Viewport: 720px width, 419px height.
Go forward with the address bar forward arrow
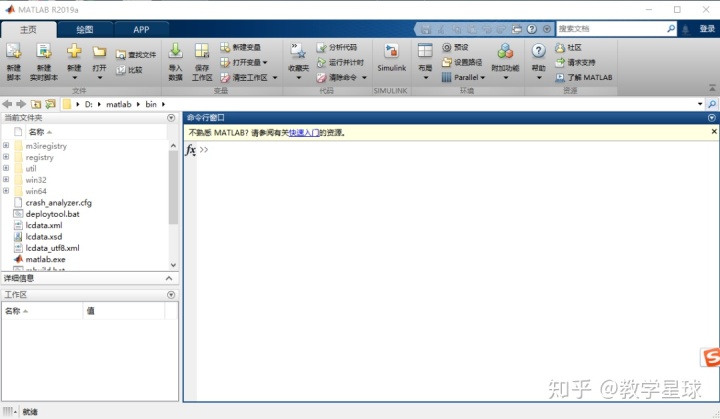pyautogui.click(x=21, y=104)
